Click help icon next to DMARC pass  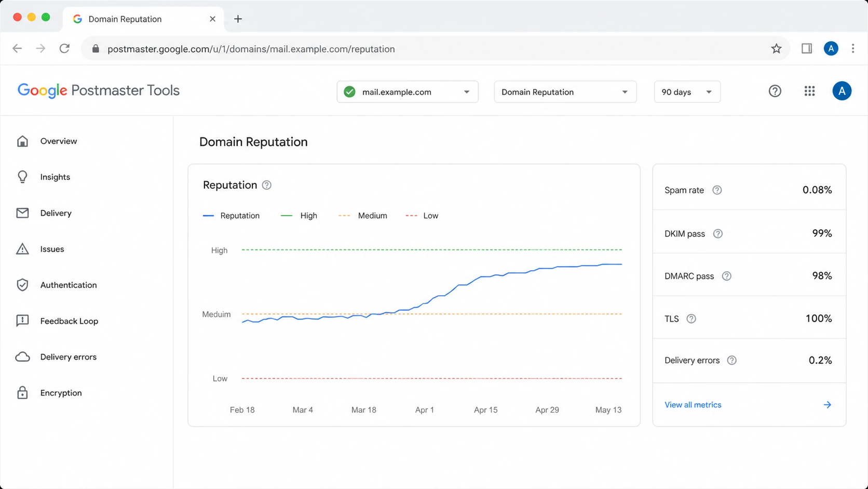click(727, 276)
